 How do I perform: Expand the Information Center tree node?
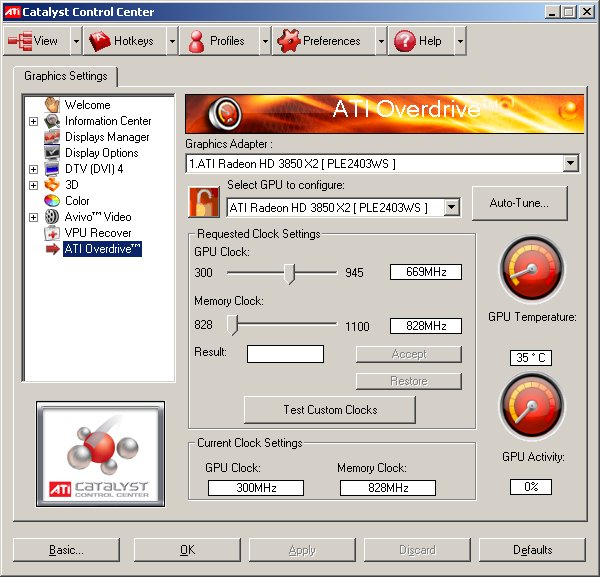pos(34,121)
